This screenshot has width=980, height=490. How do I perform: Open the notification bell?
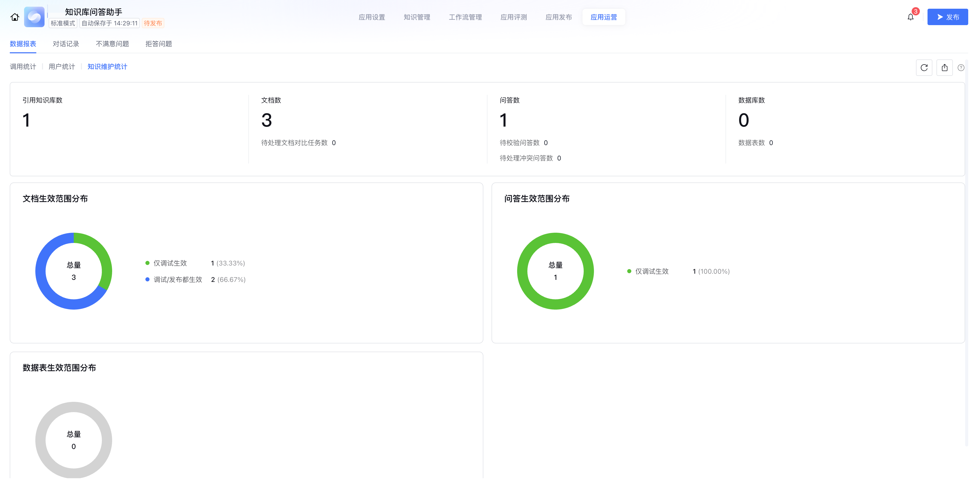[x=910, y=17]
